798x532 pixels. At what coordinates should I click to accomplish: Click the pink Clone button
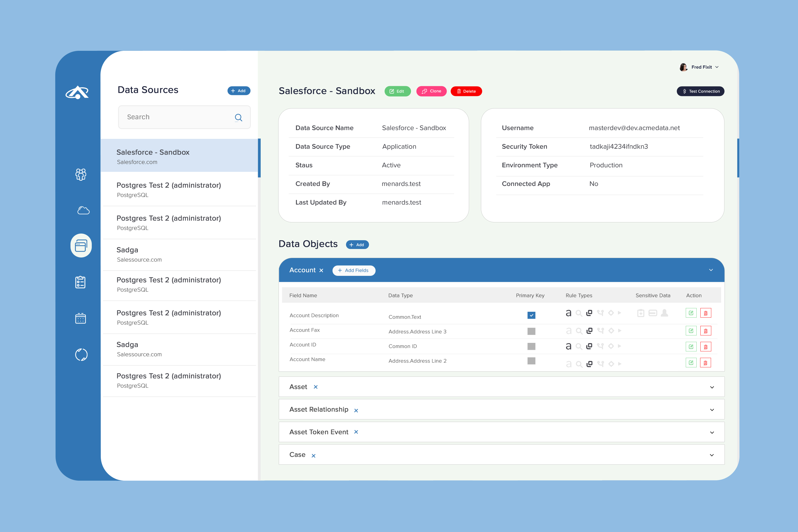coord(431,91)
